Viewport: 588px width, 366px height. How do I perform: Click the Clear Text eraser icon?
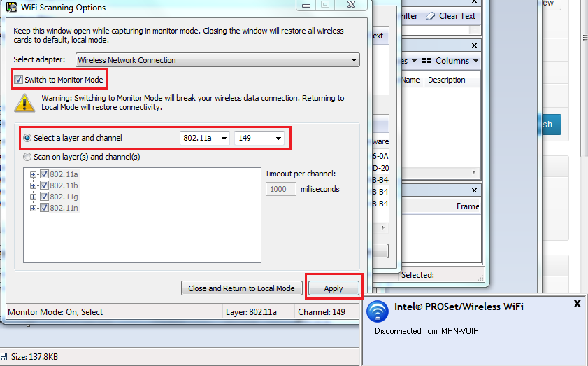(x=430, y=16)
